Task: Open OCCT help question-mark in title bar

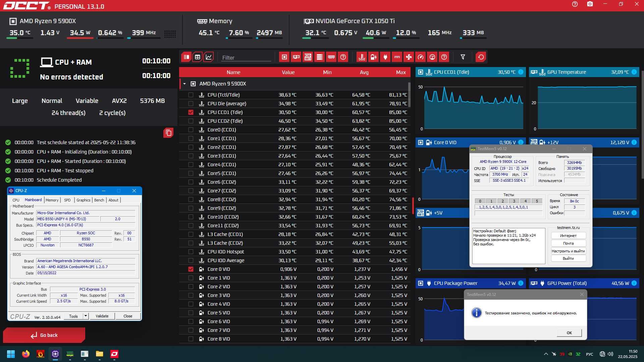Action: click(575, 4)
